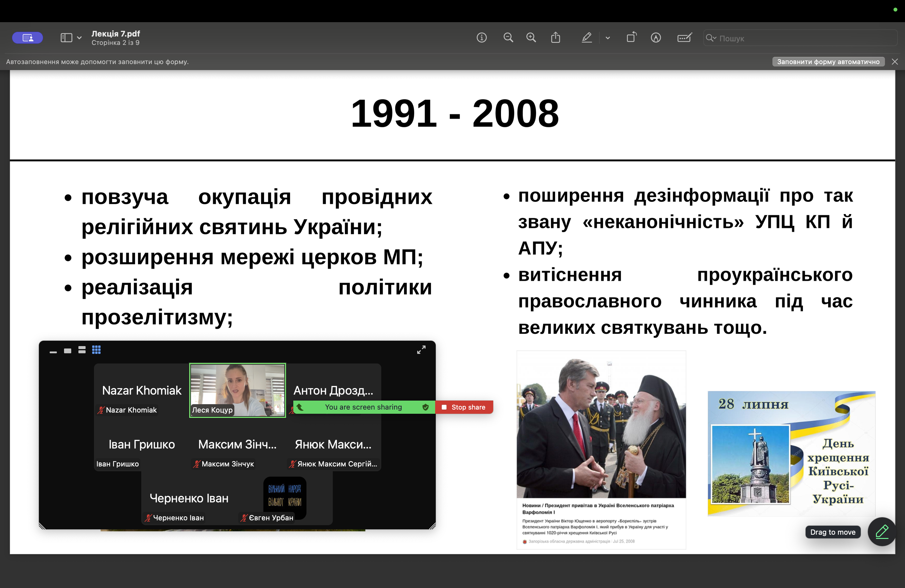
Task: Click the purple screen sharing indicator
Action: click(x=27, y=38)
